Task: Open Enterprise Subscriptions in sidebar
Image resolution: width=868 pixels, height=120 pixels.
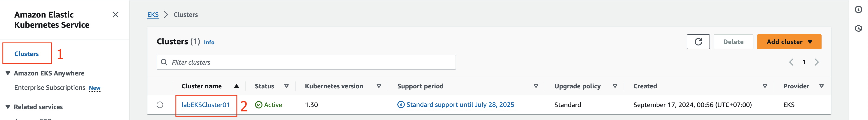Action: [50, 87]
